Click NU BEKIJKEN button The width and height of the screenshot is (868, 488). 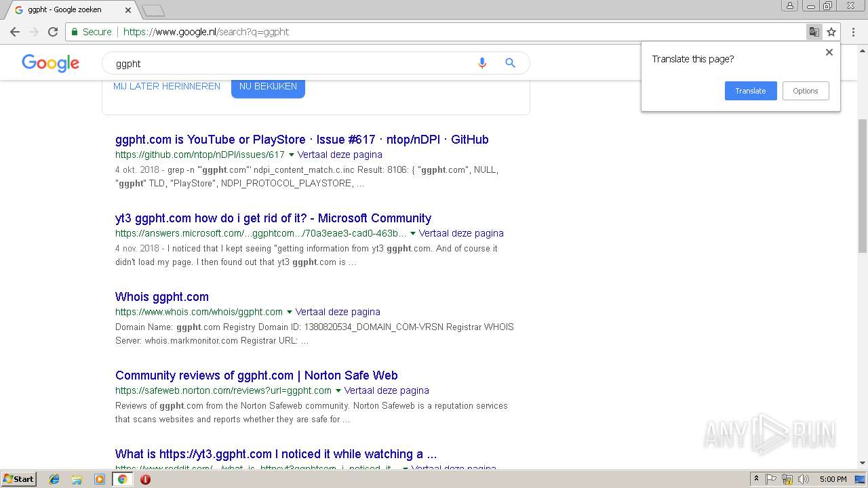268,87
